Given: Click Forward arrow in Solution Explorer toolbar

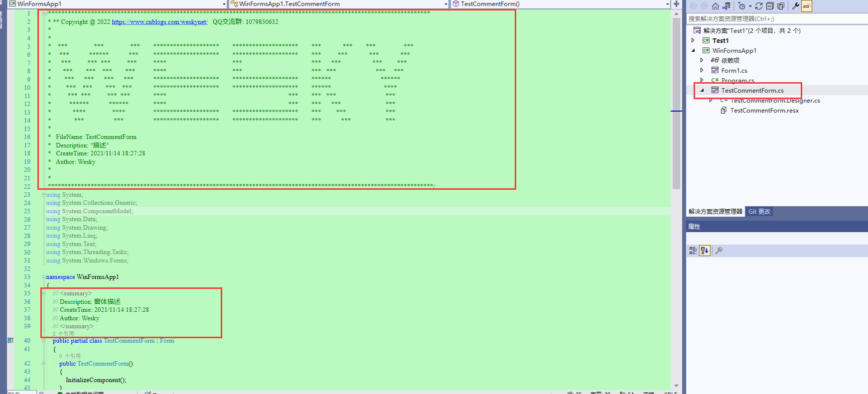Looking at the screenshot, I should click(704, 6).
